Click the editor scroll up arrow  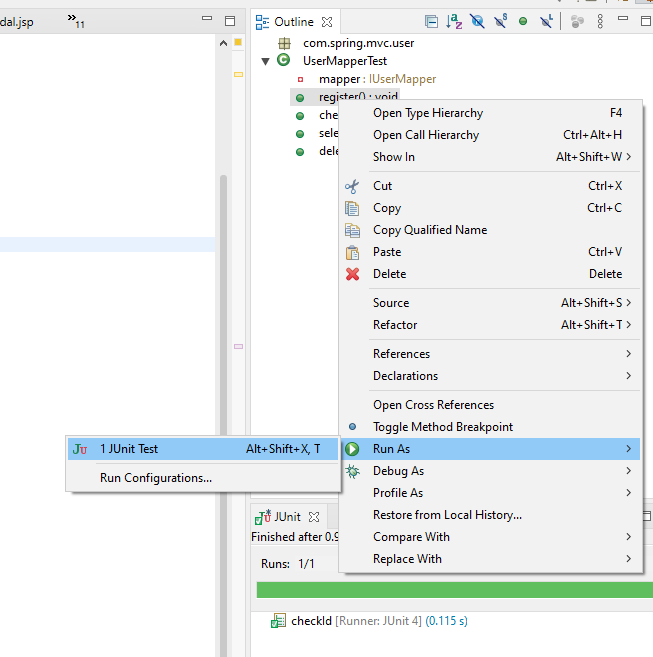pos(223,43)
